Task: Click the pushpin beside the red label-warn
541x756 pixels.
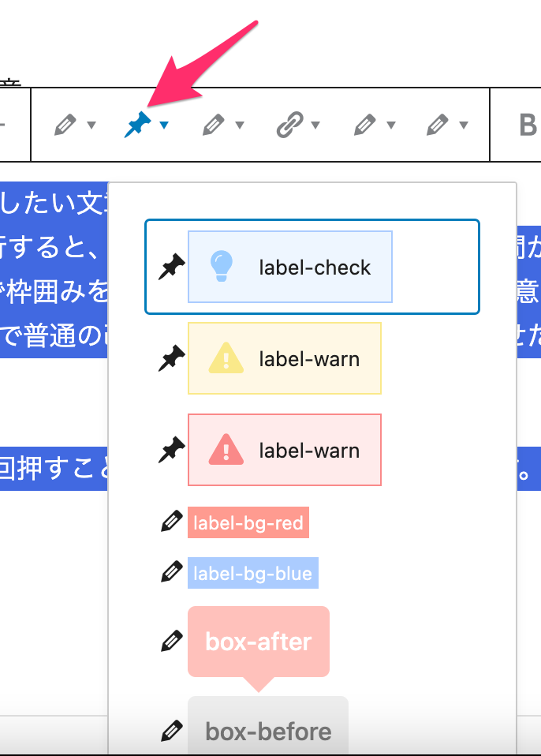Action: 171,450
